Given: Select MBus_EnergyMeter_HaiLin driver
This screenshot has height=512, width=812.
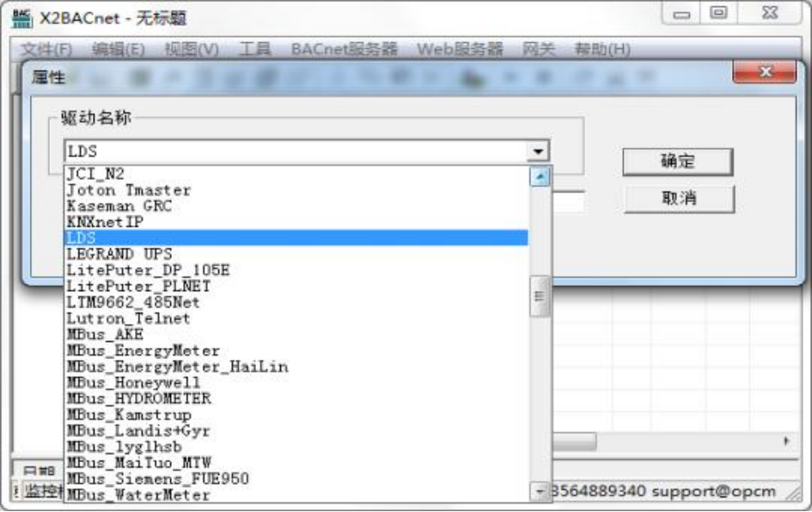Looking at the screenshot, I should tap(296, 366).
